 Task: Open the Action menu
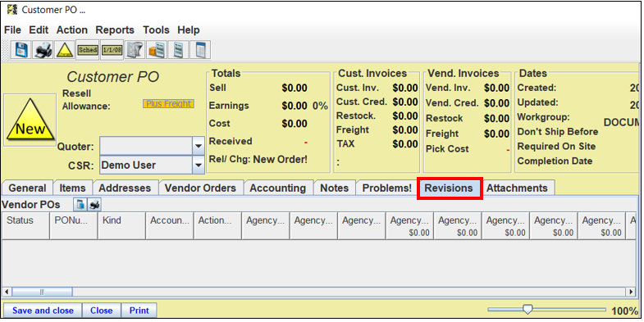(x=72, y=30)
